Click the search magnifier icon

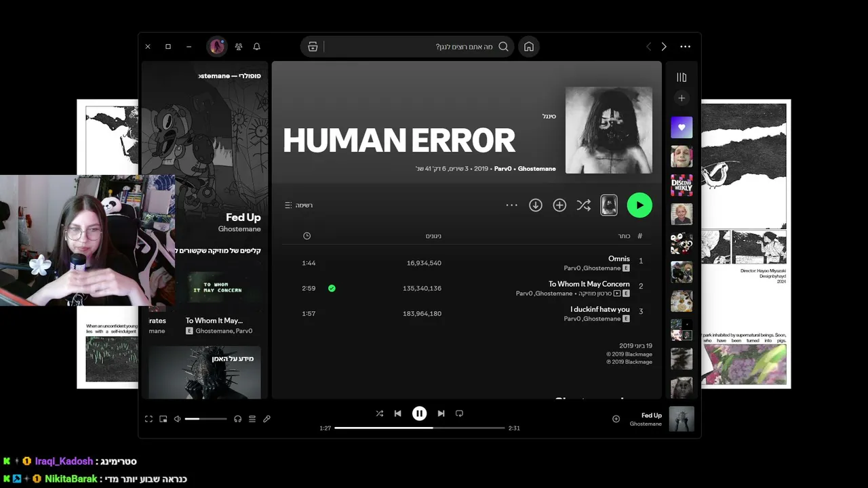pos(503,47)
